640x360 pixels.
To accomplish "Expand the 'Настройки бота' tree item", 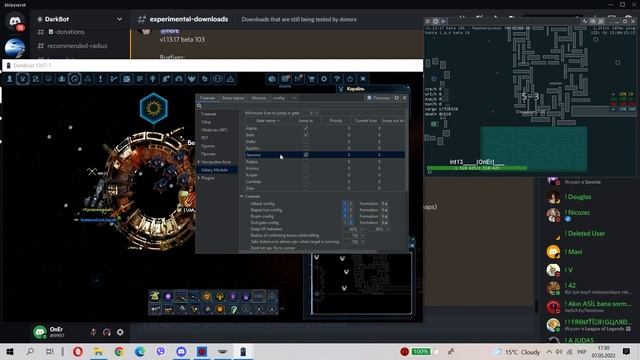I will [199, 162].
